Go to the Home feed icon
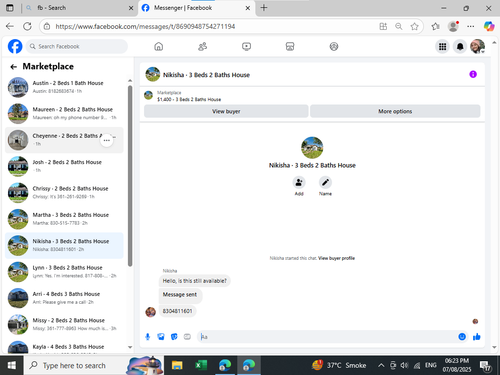This screenshot has width=500, height=375. click(159, 46)
